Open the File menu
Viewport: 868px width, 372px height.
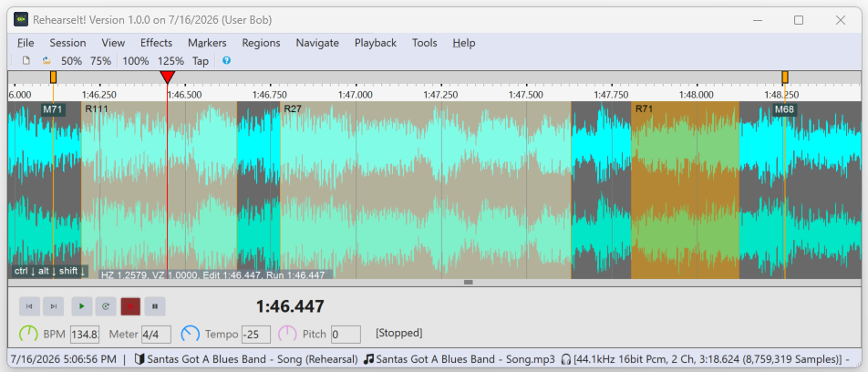(26, 43)
